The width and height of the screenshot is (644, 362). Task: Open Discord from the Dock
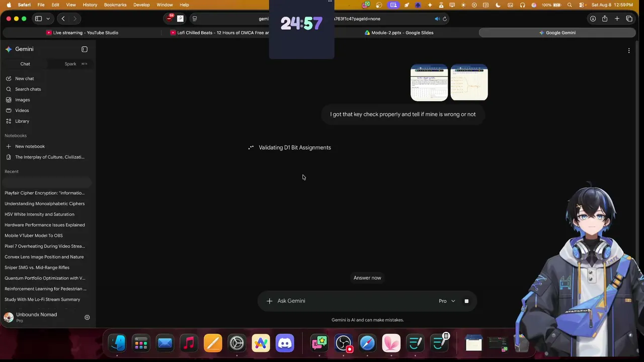pos(285,343)
